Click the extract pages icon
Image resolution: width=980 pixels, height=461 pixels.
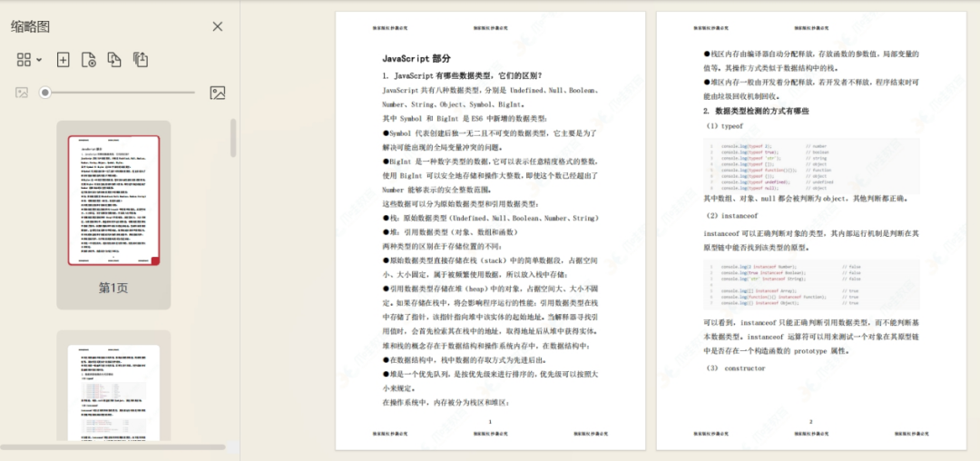coord(141,60)
